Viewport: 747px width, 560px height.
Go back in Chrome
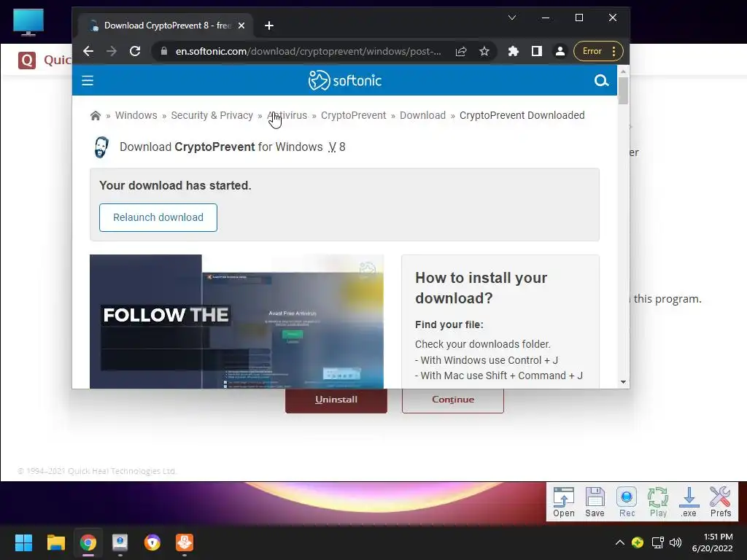coord(88,52)
